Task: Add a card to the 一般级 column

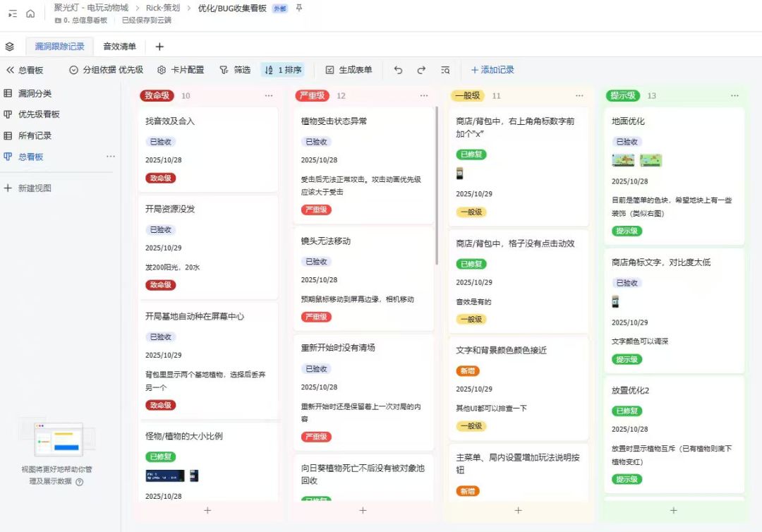Action: 519,511
